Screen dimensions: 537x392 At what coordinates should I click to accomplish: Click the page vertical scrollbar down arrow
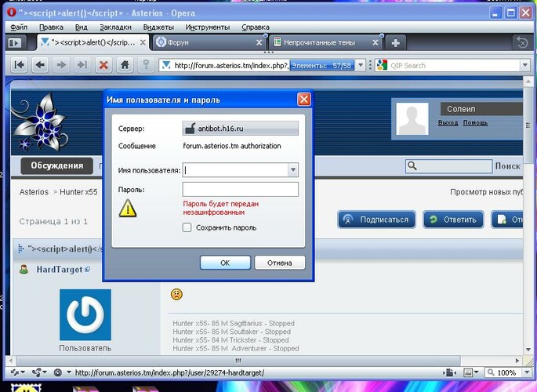tap(528, 350)
